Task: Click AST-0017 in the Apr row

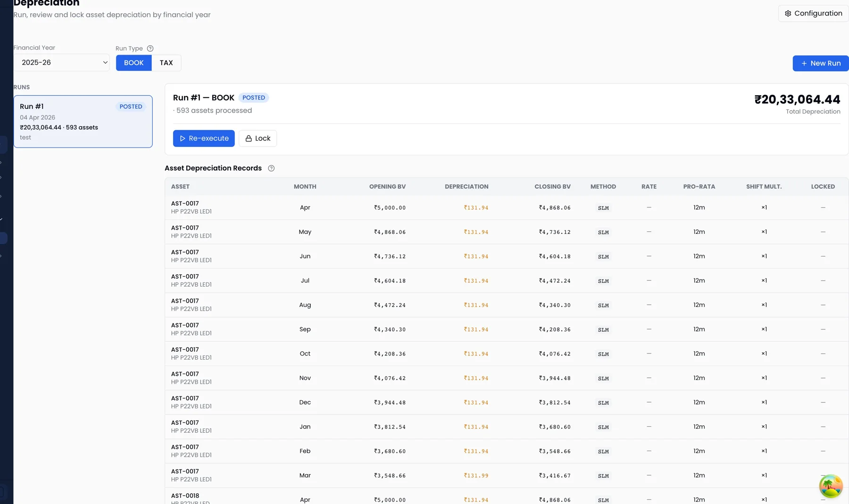Action: 185,204
